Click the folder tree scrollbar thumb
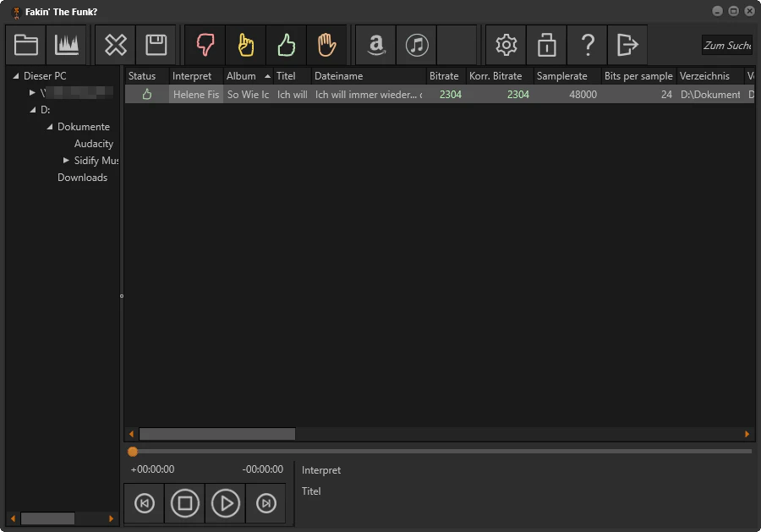The image size is (761, 532). pos(47,518)
